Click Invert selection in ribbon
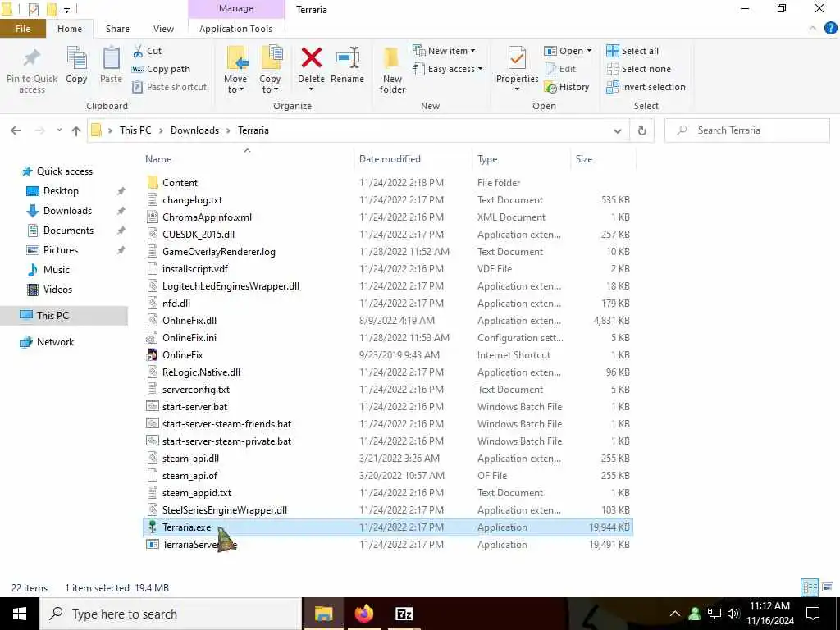840x630 pixels. (x=646, y=87)
